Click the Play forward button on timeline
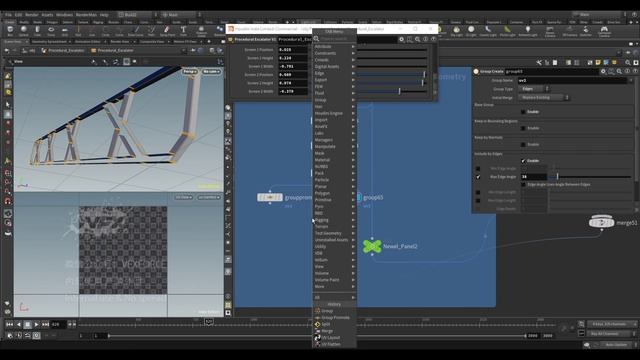This screenshot has height=360, width=640. (x=37, y=324)
